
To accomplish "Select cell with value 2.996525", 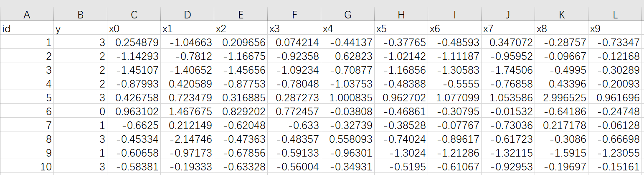I will (561, 98).
